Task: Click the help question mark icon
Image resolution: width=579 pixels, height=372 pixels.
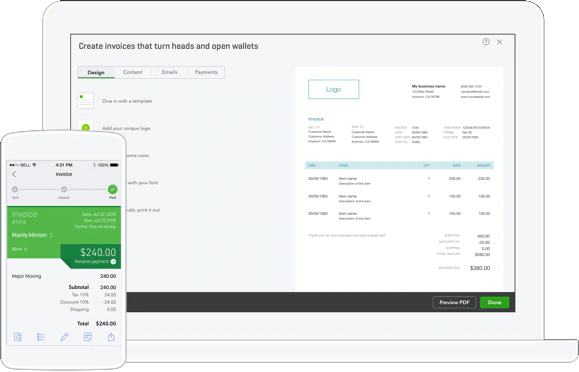Action: click(486, 42)
